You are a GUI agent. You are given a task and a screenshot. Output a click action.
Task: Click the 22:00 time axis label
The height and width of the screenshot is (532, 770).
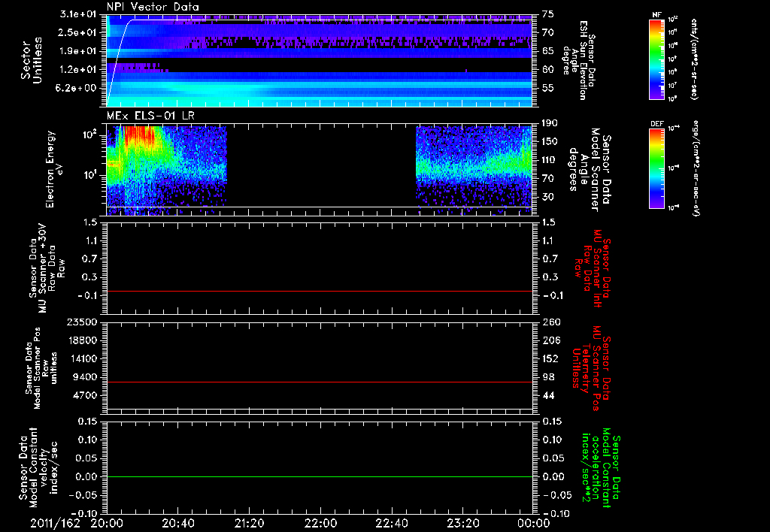tap(320, 523)
